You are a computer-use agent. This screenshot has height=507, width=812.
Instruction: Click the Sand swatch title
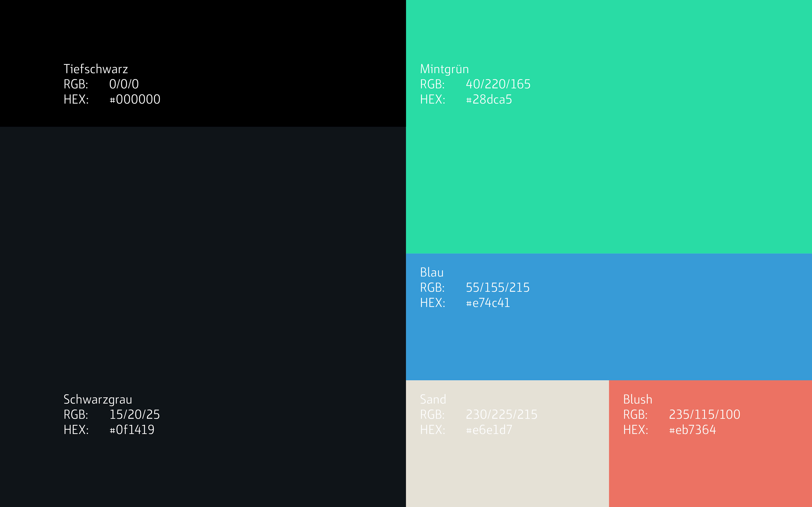pos(433,399)
